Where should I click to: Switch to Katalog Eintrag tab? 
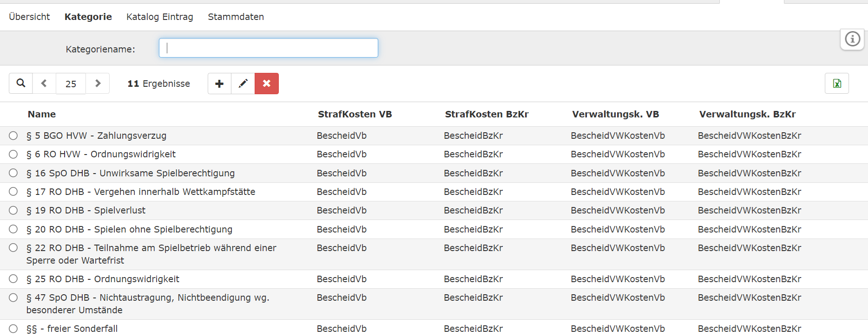pos(159,17)
